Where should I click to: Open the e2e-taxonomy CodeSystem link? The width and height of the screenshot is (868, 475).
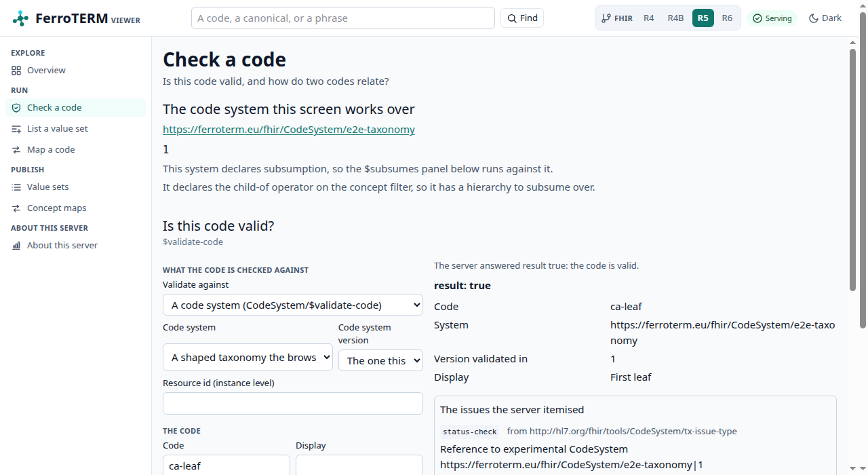pos(289,130)
